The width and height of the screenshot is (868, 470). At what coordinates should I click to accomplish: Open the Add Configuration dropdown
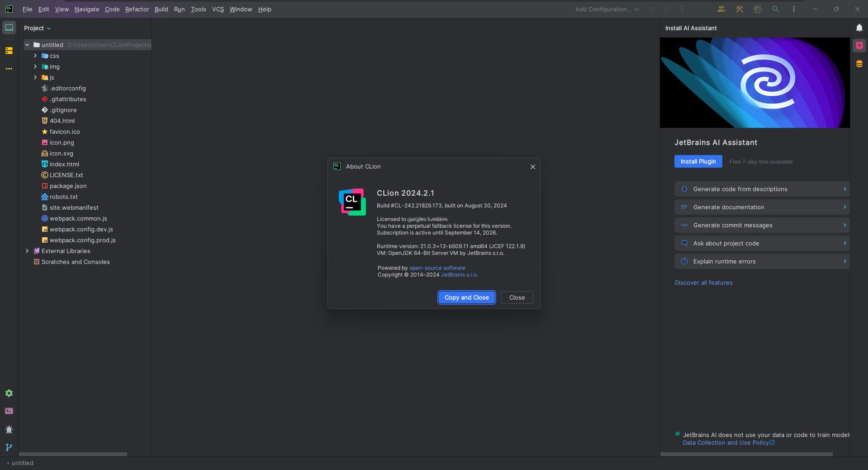(607, 9)
